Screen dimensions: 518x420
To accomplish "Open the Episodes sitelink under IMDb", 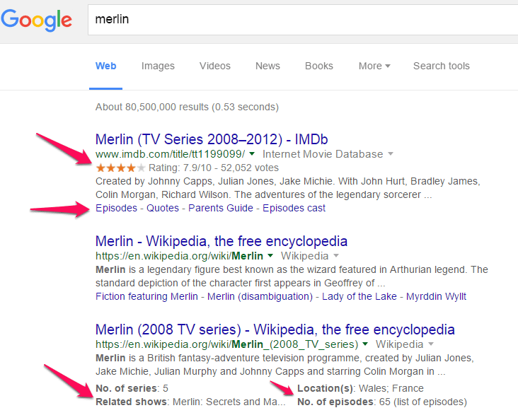I will [x=116, y=208].
